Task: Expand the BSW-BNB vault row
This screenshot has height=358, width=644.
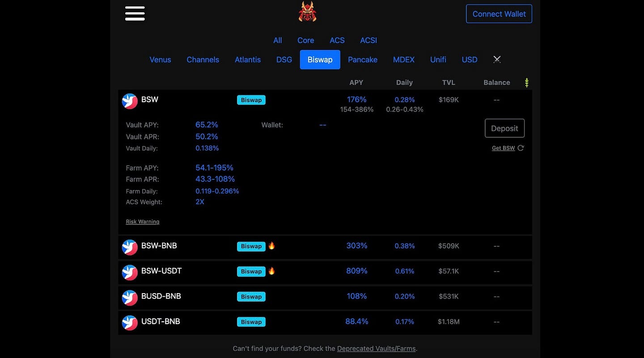Action: tap(325, 247)
